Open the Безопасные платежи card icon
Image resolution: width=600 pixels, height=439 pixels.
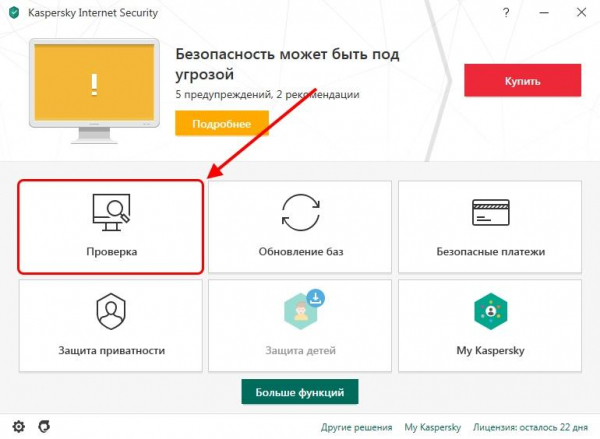(491, 212)
